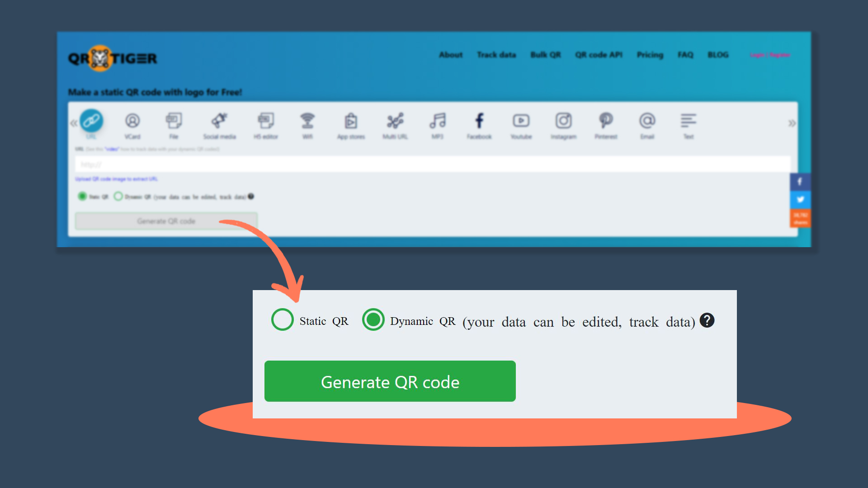
Task: Select Static QR in the enlarged form
Action: coord(282,320)
